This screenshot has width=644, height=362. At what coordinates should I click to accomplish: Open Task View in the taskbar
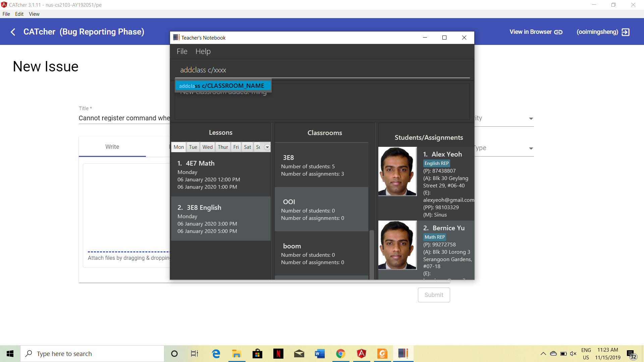pos(195,354)
